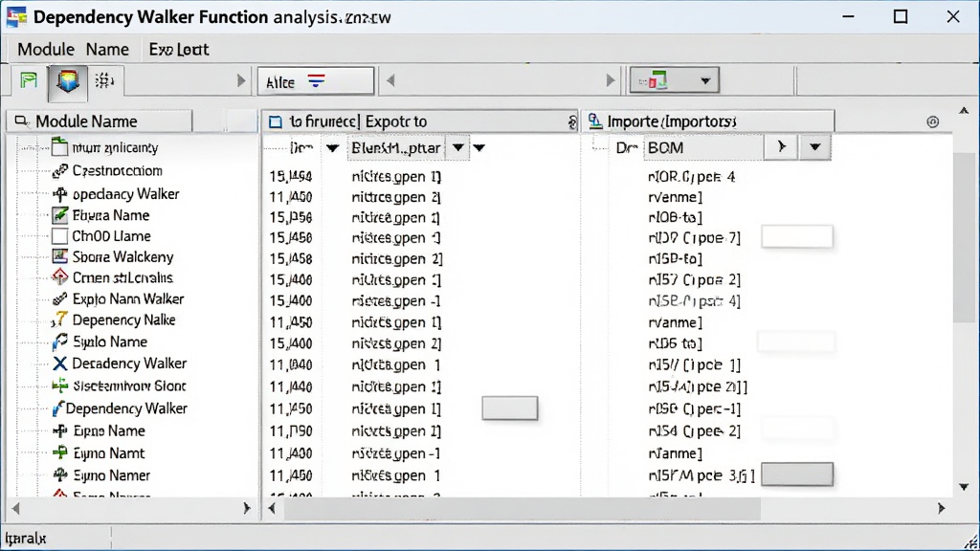Screen dimensions: 980x551
Task: Click the button in the 11,J450 row near bottom
Action: tap(510, 408)
